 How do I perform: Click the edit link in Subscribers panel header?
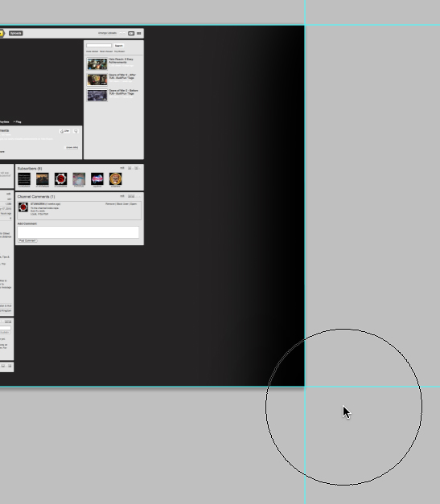tap(122, 168)
